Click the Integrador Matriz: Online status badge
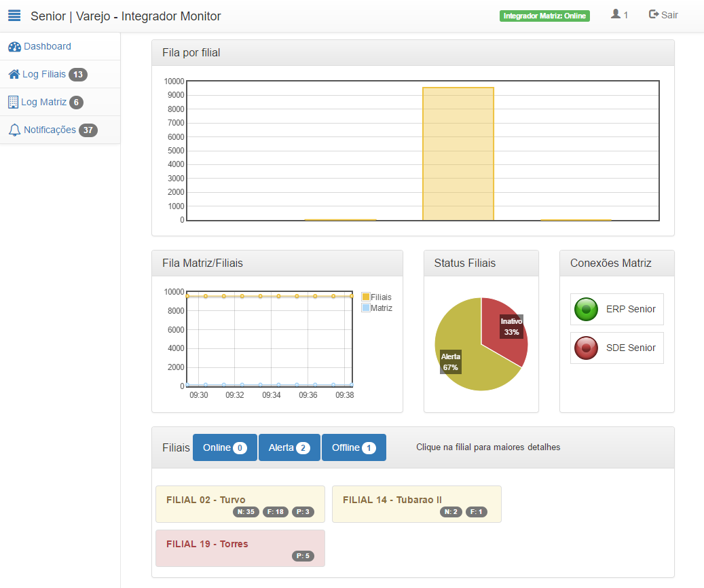Image resolution: width=704 pixels, height=588 pixels. [544, 16]
